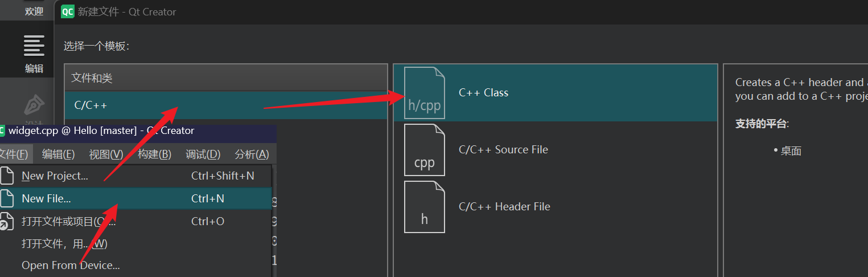Screen dimensions: 868x277
Task: Open the 编辑(E) menu in menu bar
Action: (58, 154)
